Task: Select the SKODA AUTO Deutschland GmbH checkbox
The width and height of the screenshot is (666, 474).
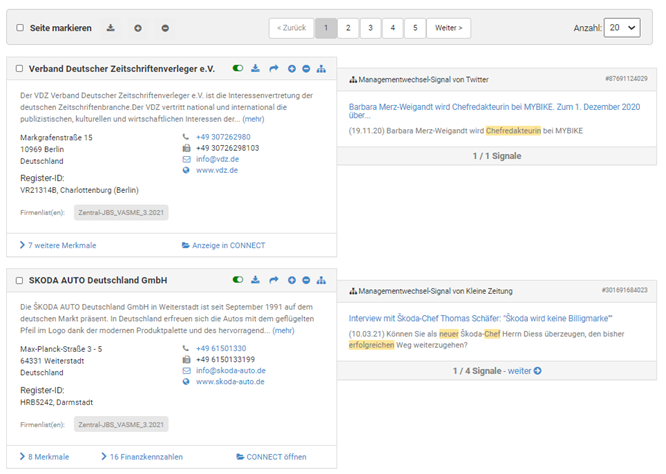Action: pyautogui.click(x=20, y=280)
